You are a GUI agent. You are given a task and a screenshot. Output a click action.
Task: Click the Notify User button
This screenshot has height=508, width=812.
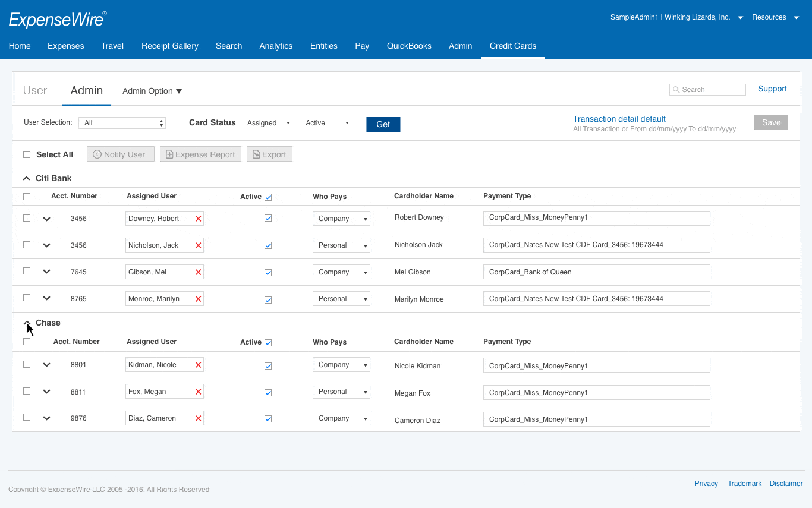(x=121, y=154)
